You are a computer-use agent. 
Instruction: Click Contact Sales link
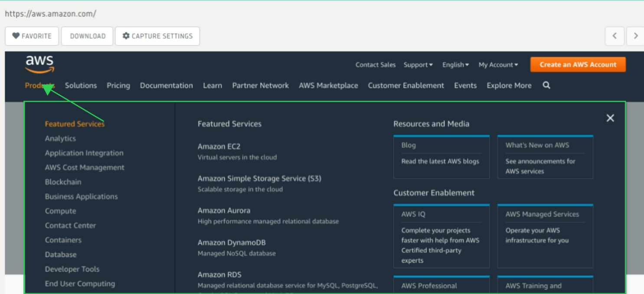click(376, 65)
